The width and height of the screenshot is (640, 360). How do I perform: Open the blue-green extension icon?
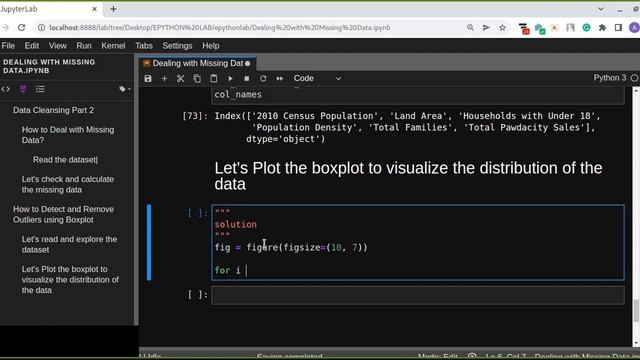pos(540,28)
